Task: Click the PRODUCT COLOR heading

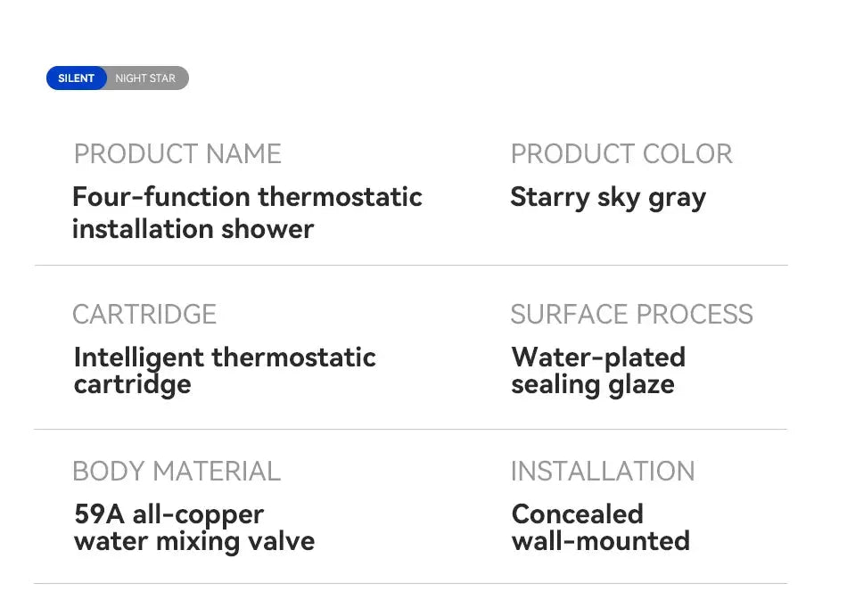Action: coord(621,154)
